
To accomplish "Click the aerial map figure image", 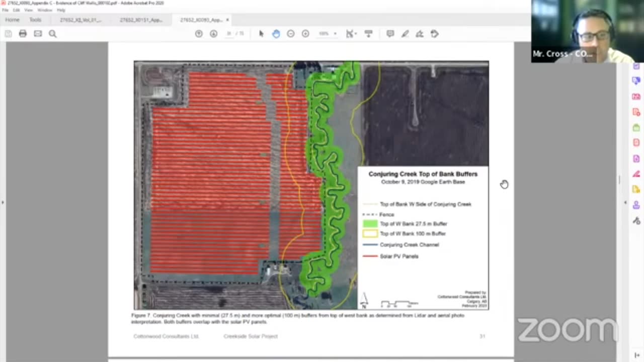I will tap(311, 185).
